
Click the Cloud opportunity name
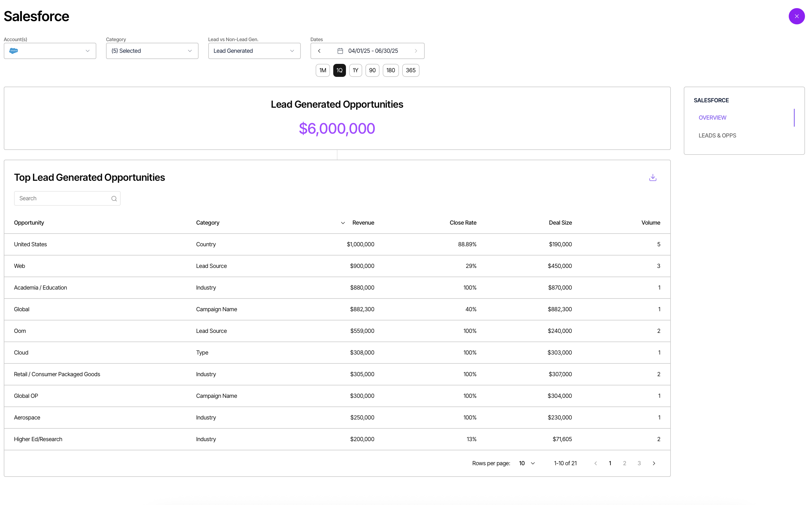21,353
